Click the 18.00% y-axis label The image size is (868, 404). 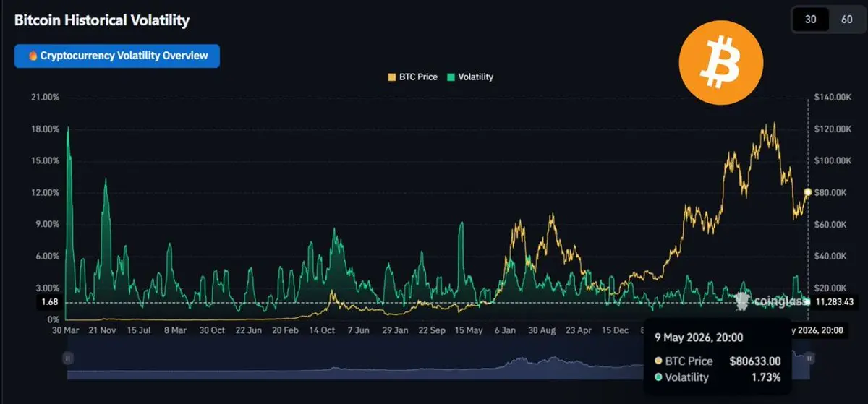45,129
